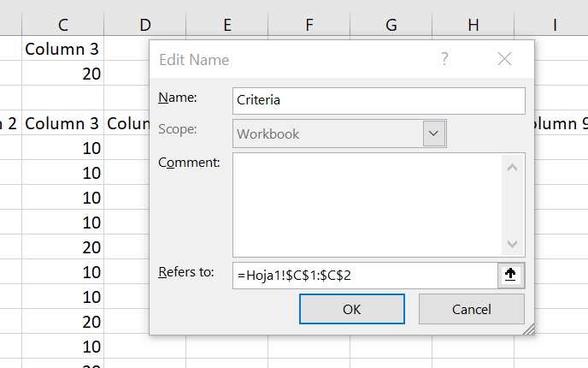Click the Edit Name help question mark
This screenshot has width=588, height=368.
[444, 59]
